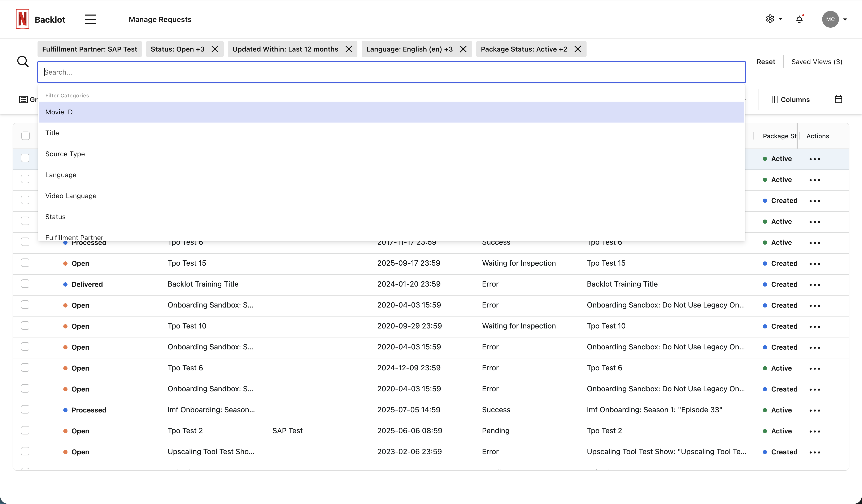Check the checkbox on the Tpo Test 15 row
This screenshot has width=862, height=504.
pyautogui.click(x=25, y=263)
